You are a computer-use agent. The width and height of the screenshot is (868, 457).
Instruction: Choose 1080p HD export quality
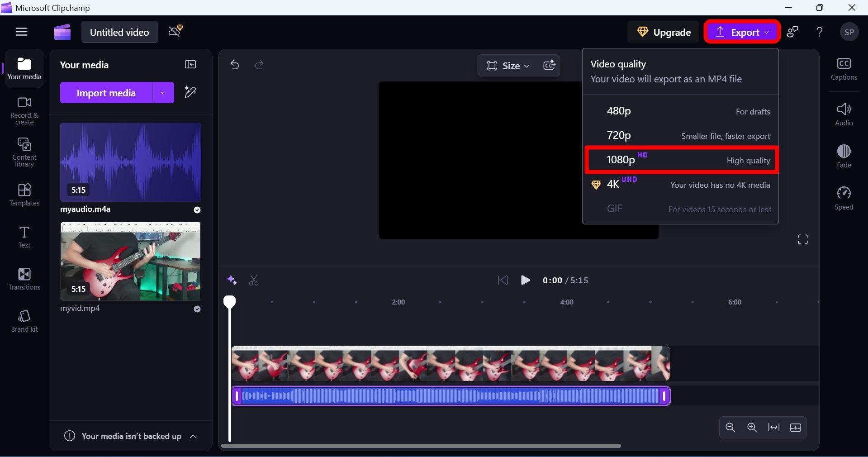[682, 160]
